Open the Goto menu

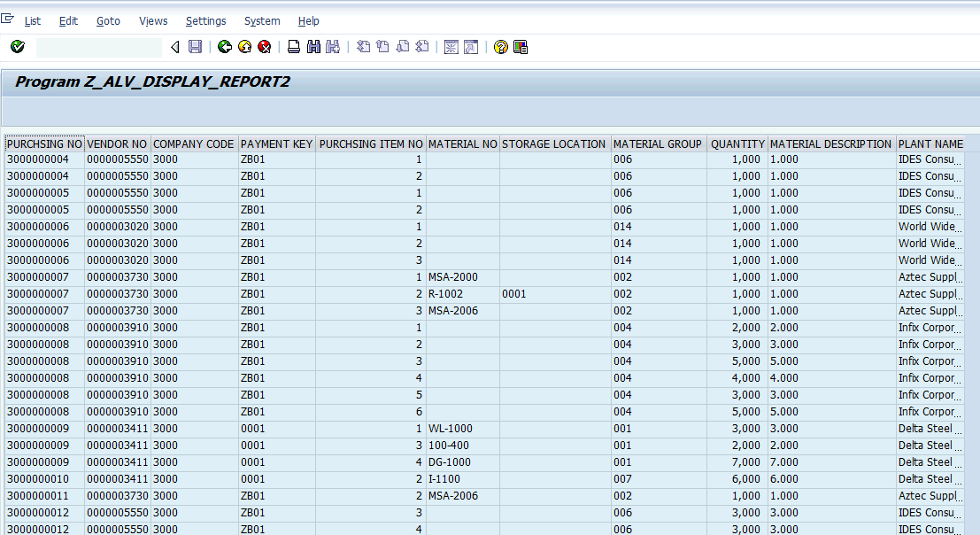coord(108,20)
